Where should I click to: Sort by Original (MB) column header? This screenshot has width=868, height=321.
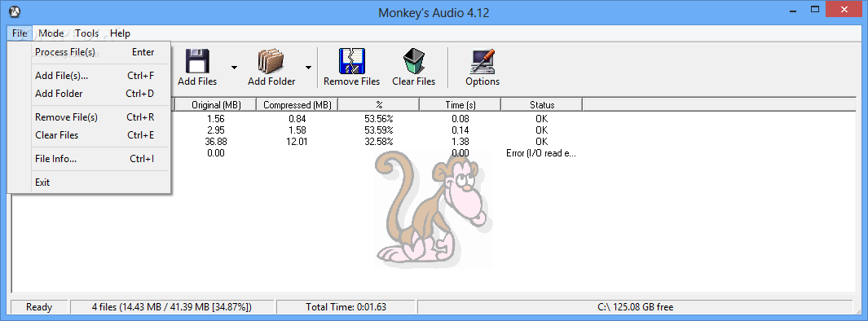pyautogui.click(x=216, y=104)
